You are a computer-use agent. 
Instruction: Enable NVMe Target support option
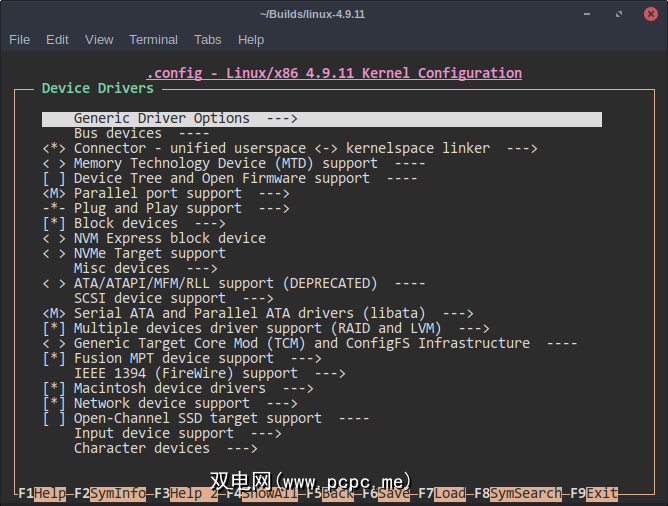click(54, 253)
